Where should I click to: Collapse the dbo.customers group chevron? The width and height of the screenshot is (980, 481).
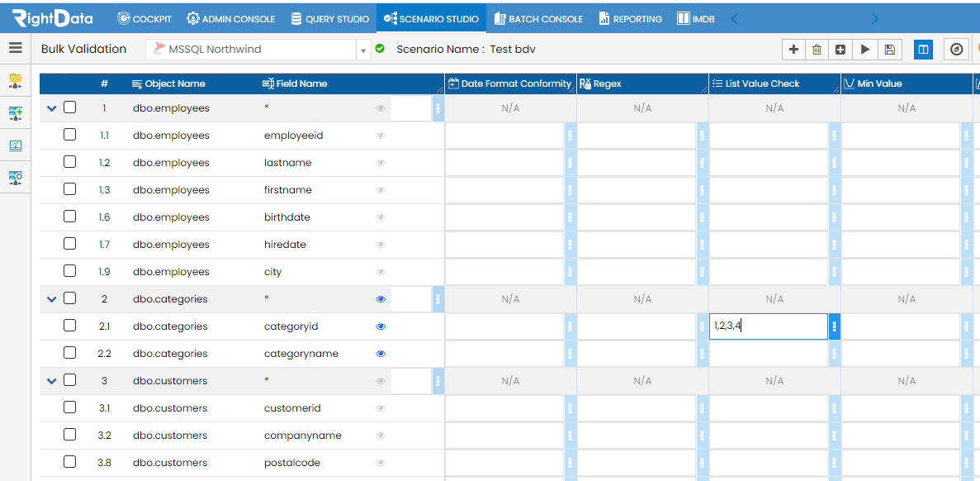[x=52, y=381]
